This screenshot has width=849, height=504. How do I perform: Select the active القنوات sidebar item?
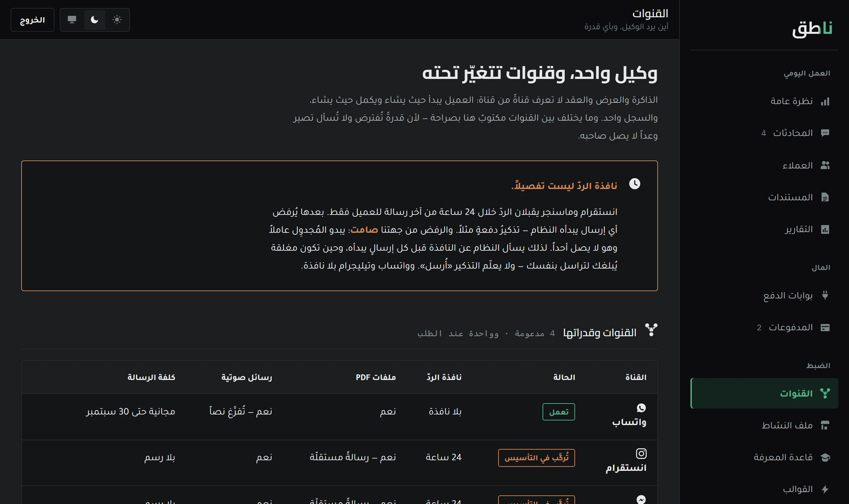pyautogui.click(x=764, y=393)
